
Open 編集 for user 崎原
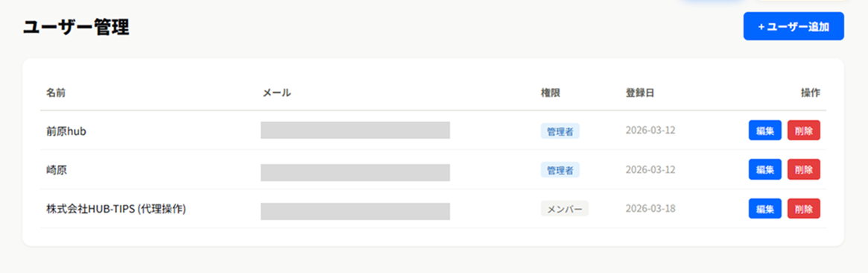[x=765, y=169]
